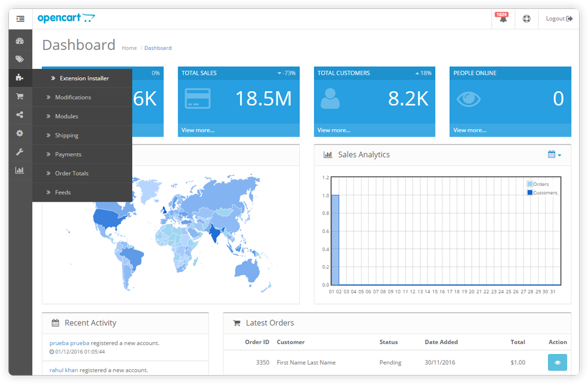Image resolution: width=588 pixels, height=384 pixels.
Task: Click the Status column header
Action: [x=389, y=342]
